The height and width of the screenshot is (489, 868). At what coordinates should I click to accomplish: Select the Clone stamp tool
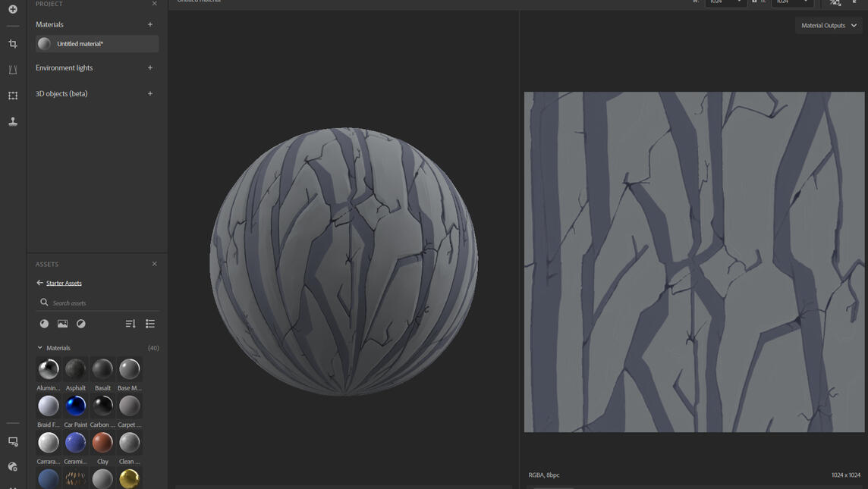[13, 121]
